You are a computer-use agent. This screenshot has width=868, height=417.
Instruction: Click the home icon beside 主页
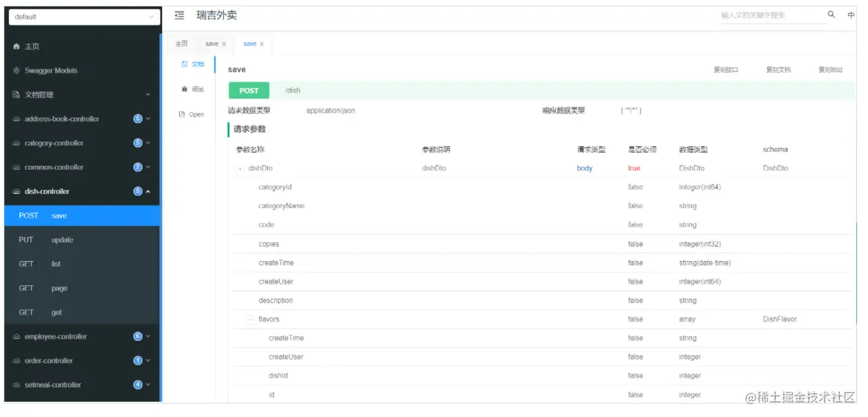tap(16, 46)
